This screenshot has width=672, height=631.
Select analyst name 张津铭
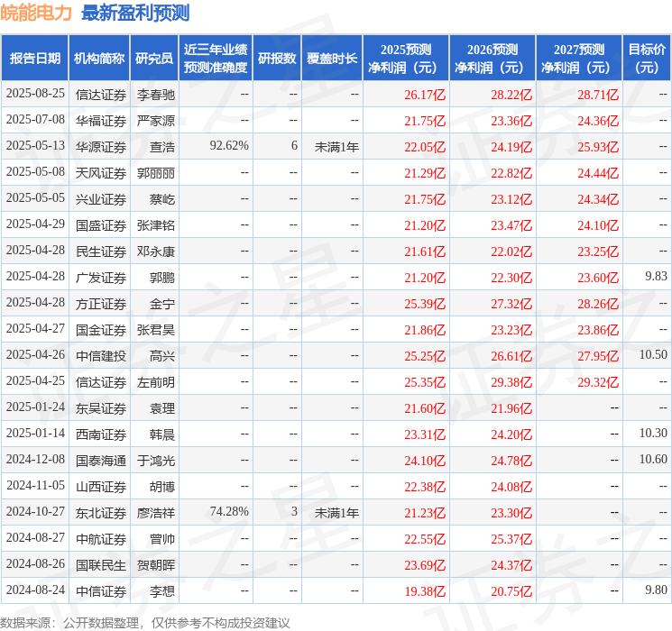(155, 225)
